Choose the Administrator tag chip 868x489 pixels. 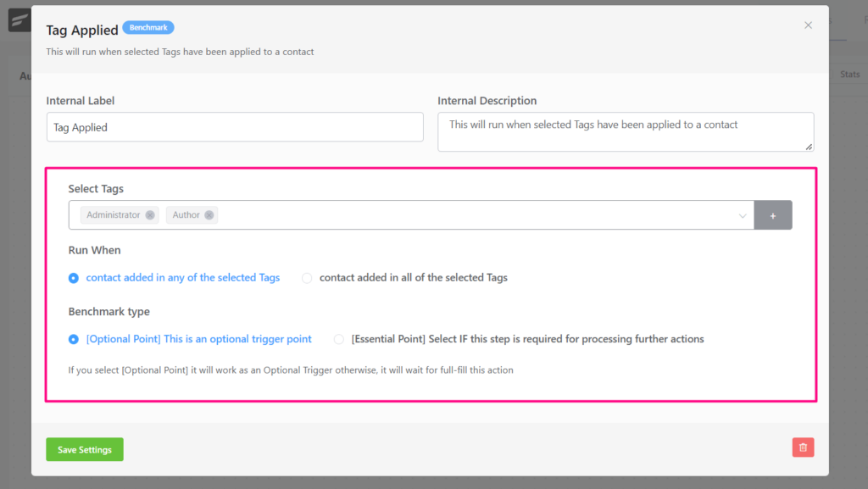pos(113,214)
